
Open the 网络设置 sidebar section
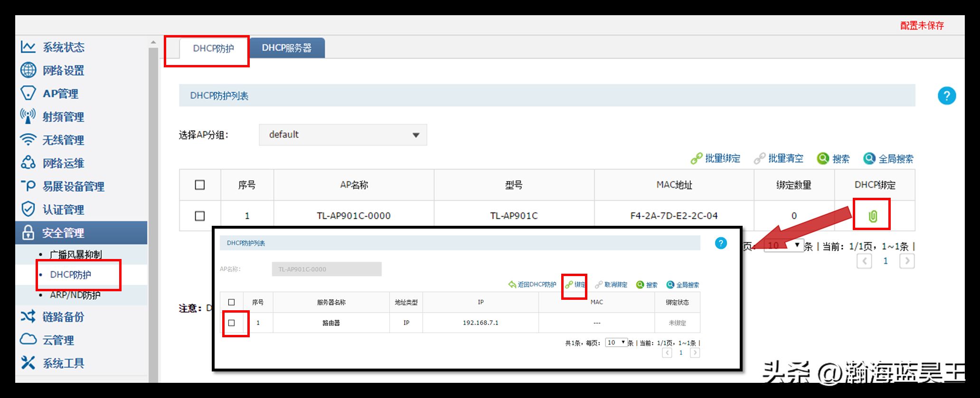(63, 71)
